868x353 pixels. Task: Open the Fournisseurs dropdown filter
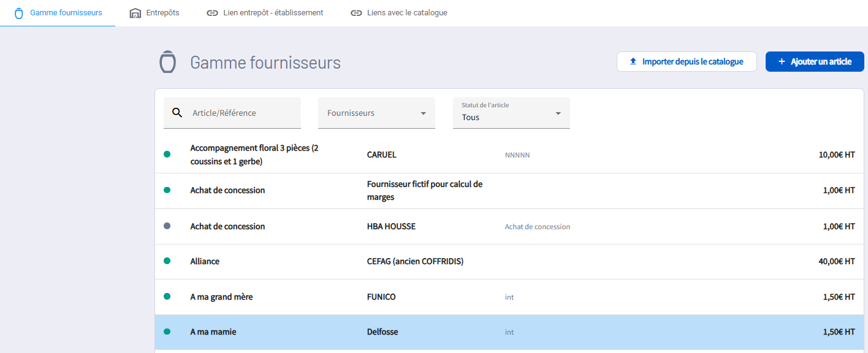point(376,113)
